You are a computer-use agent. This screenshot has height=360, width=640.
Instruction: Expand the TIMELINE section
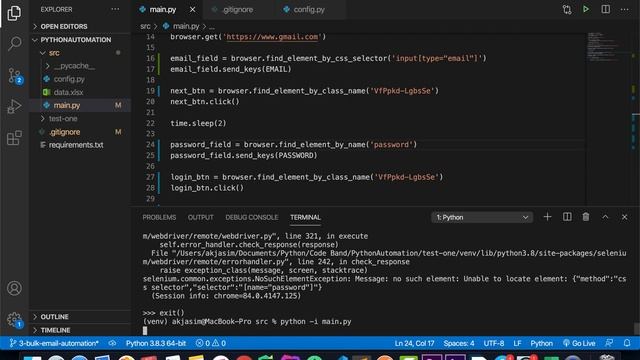pyautogui.click(x=55, y=330)
